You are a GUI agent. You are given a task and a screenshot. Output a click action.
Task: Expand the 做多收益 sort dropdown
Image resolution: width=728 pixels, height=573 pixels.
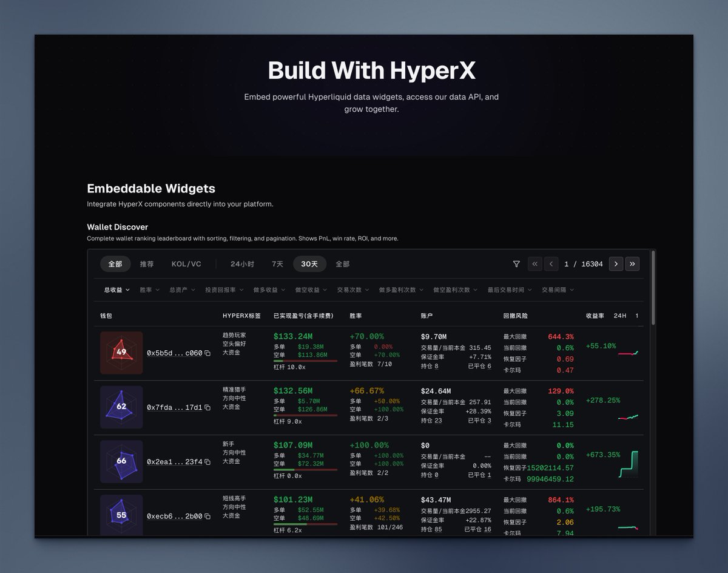(x=269, y=290)
